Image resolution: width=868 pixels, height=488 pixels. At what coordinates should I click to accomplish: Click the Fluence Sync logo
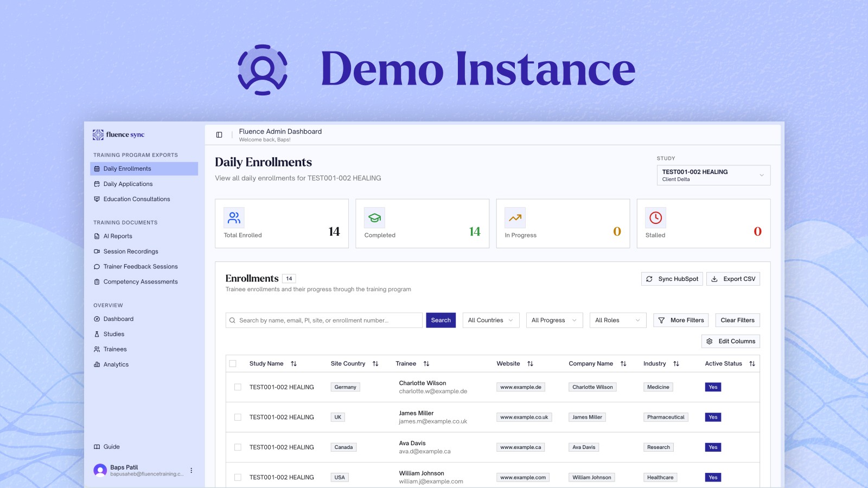[118, 134]
